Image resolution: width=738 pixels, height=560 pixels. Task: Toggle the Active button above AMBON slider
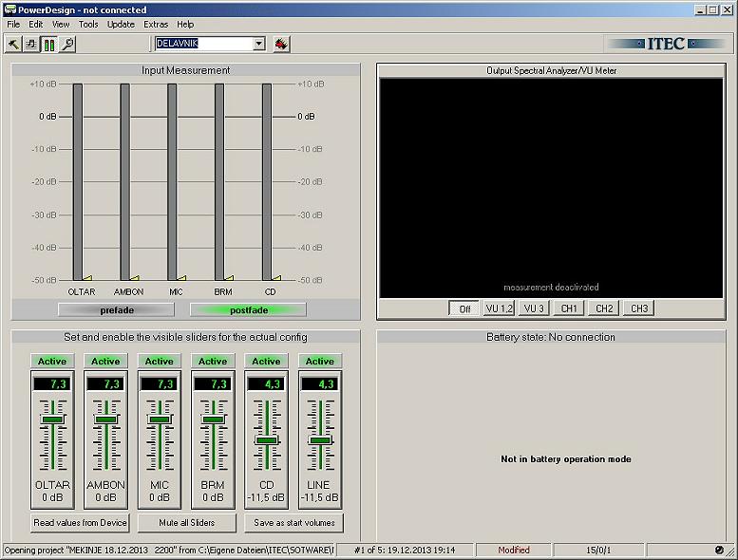[105, 361]
